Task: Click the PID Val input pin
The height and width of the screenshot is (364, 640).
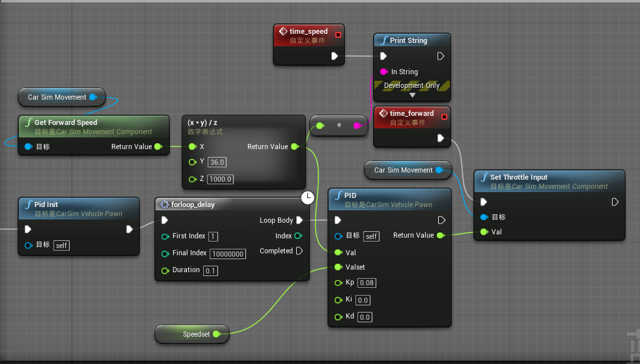Action: pyautogui.click(x=338, y=253)
